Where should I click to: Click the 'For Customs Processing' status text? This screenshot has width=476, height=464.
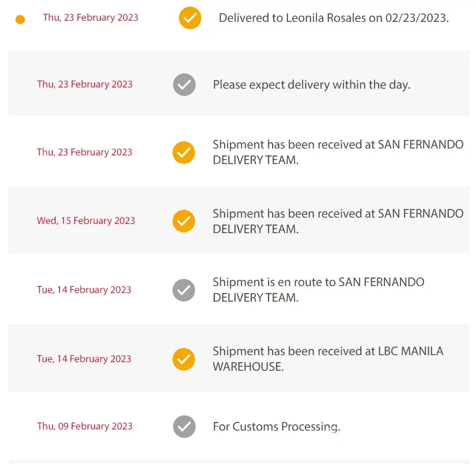tap(277, 427)
